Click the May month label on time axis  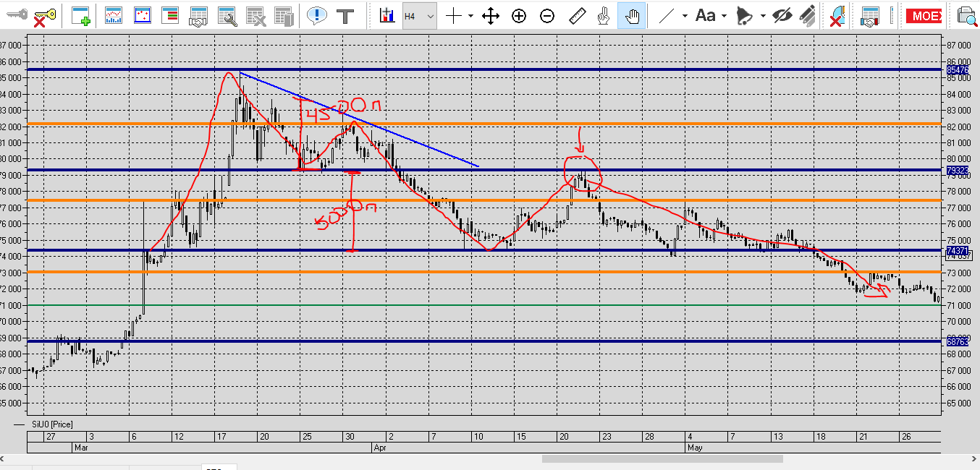pos(694,448)
